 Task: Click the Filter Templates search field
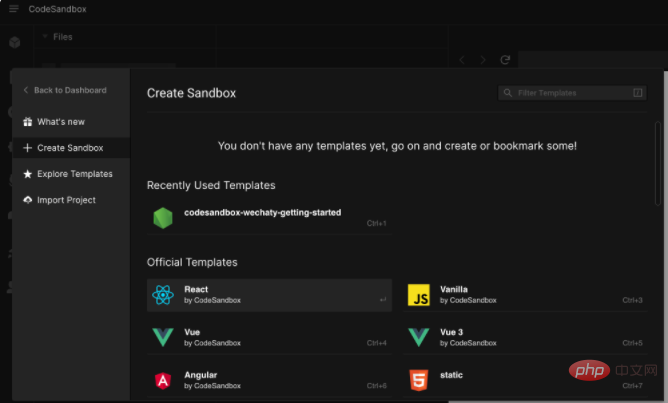(x=572, y=93)
